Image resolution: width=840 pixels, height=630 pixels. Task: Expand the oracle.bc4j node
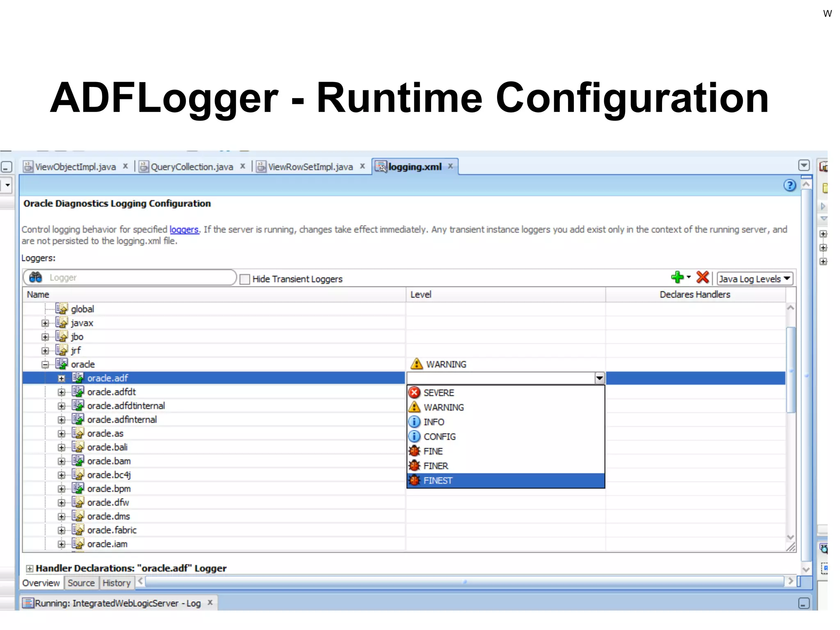tap(62, 475)
